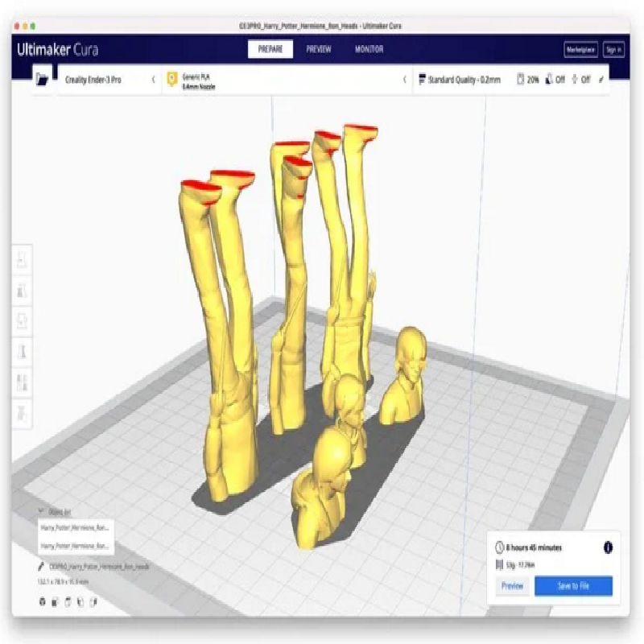This screenshot has width=644, height=644.
Task: Click the support Off icon
Action: click(549, 79)
